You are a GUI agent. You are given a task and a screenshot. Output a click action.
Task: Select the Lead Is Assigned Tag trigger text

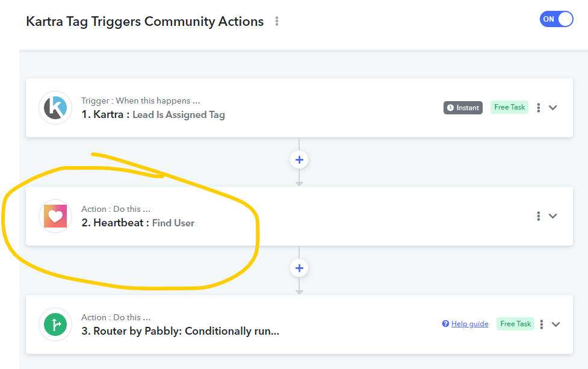[179, 115]
